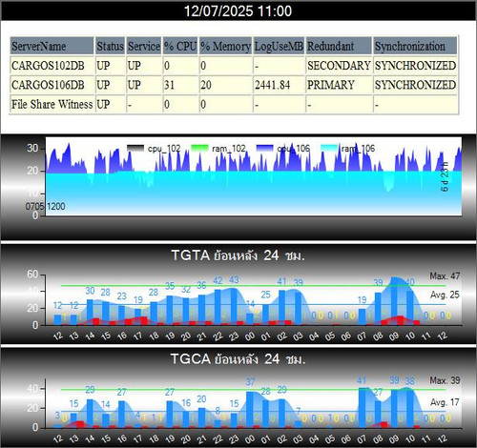Screen dimensions: 477x448
Task: Click the TGCA Avg. 17 label
Action: point(445,402)
